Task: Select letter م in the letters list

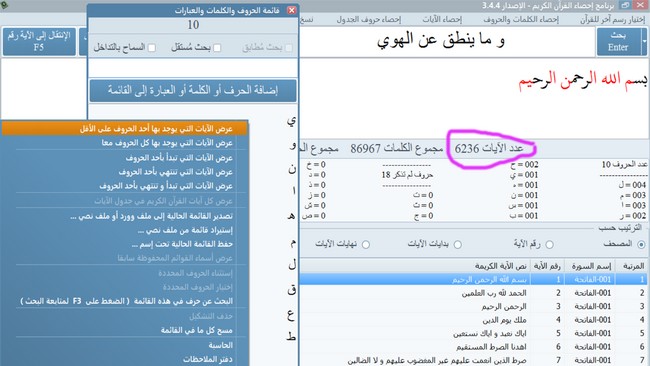Action: coord(293,242)
